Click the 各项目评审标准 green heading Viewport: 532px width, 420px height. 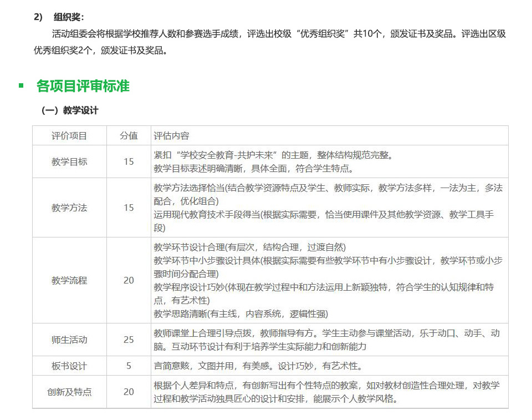coord(83,86)
